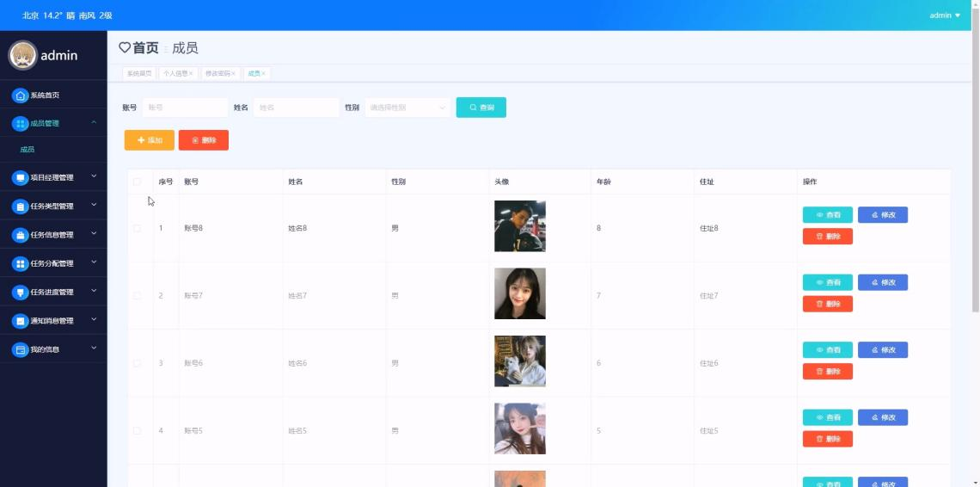Image resolution: width=980 pixels, height=487 pixels.
Task: Click into the 账号 search input field
Action: [x=184, y=108]
